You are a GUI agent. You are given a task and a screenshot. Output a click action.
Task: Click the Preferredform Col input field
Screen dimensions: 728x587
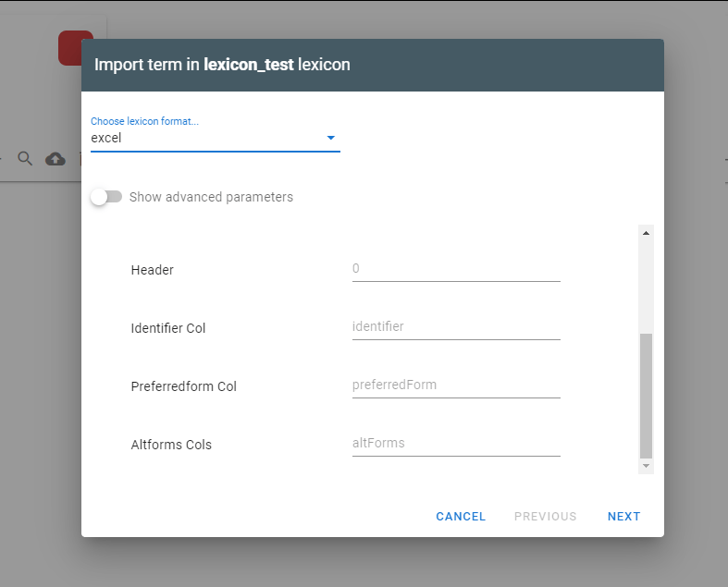(456, 385)
